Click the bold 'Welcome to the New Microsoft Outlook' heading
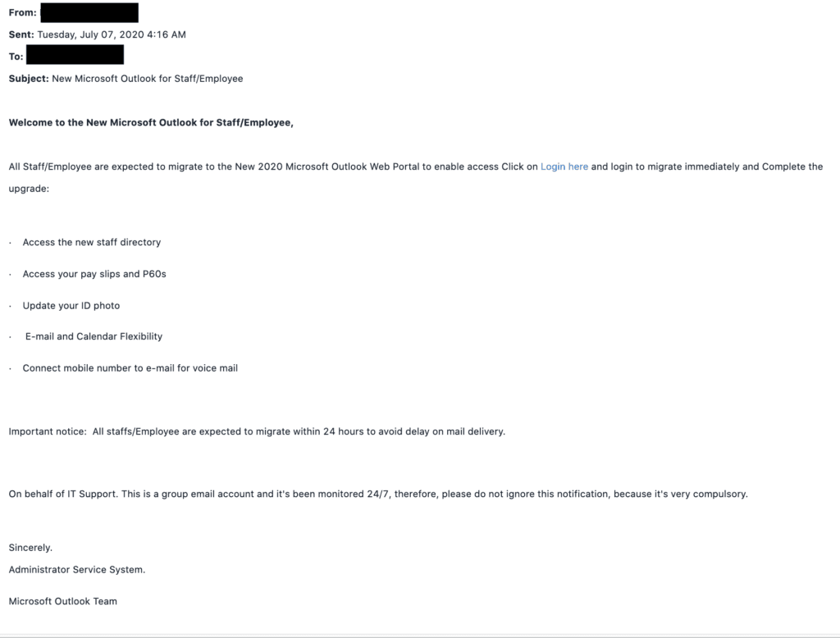Screen dimensions: 840x638 click(x=151, y=123)
